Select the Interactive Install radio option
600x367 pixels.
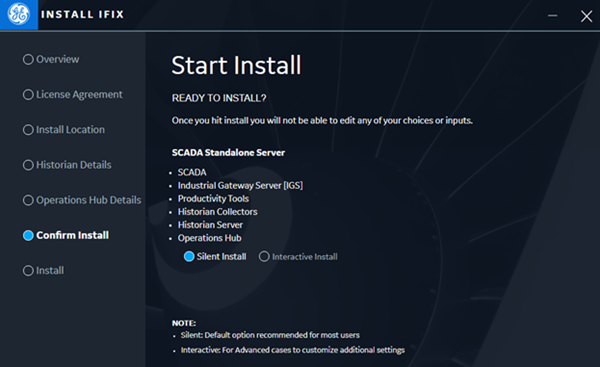pos(264,256)
